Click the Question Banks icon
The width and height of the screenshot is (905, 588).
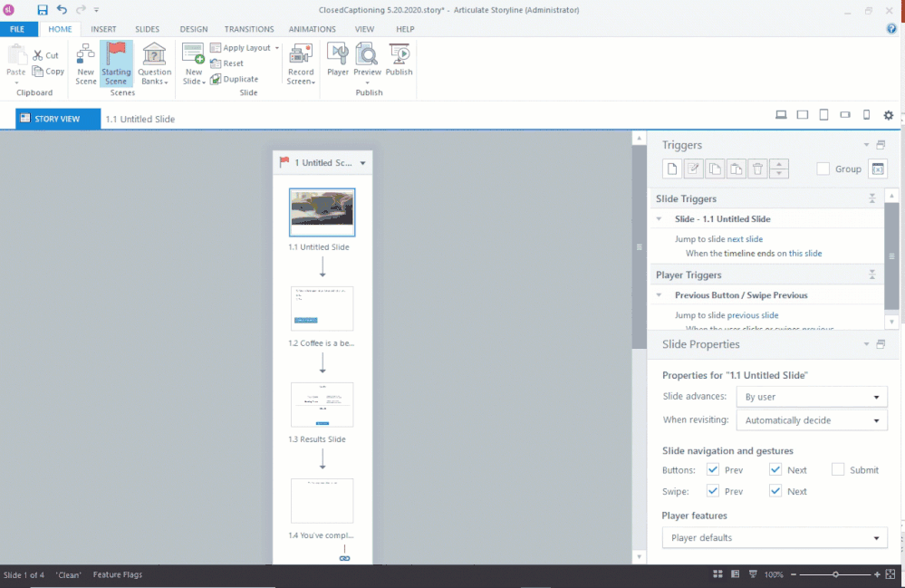tap(154, 63)
